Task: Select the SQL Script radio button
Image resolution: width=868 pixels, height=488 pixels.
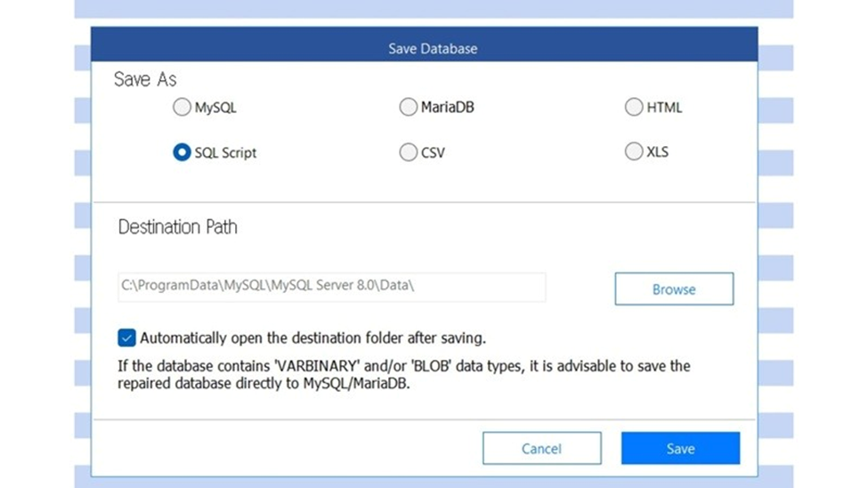Action: click(x=182, y=152)
